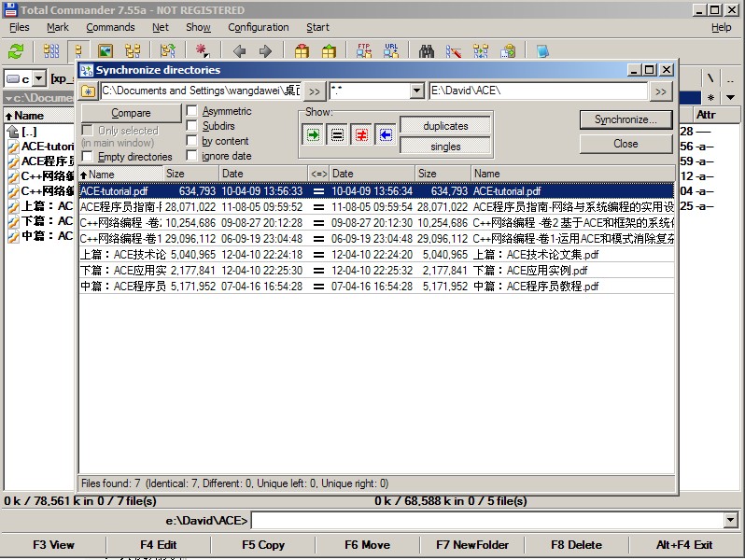745x560 pixels.
Task: Click the Refresh icon in main toolbar
Action: 16,51
